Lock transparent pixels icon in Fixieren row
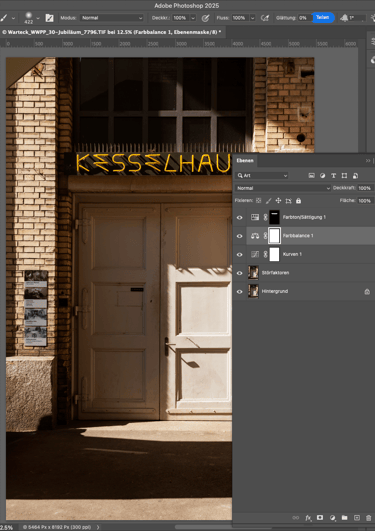The width and height of the screenshot is (375, 531). [258, 200]
